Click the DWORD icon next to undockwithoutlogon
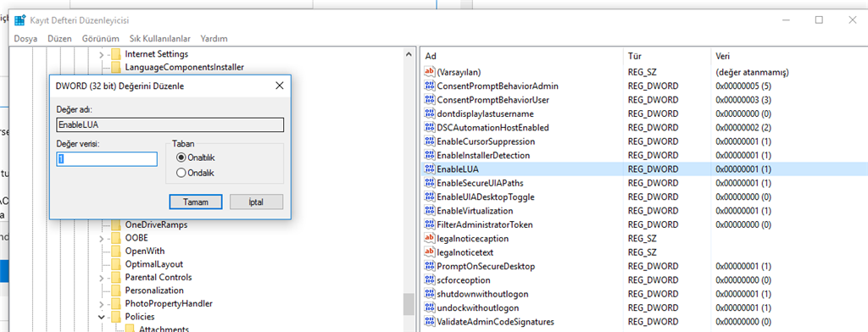Image resolution: width=868 pixels, height=332 pixels. [430, 307]
